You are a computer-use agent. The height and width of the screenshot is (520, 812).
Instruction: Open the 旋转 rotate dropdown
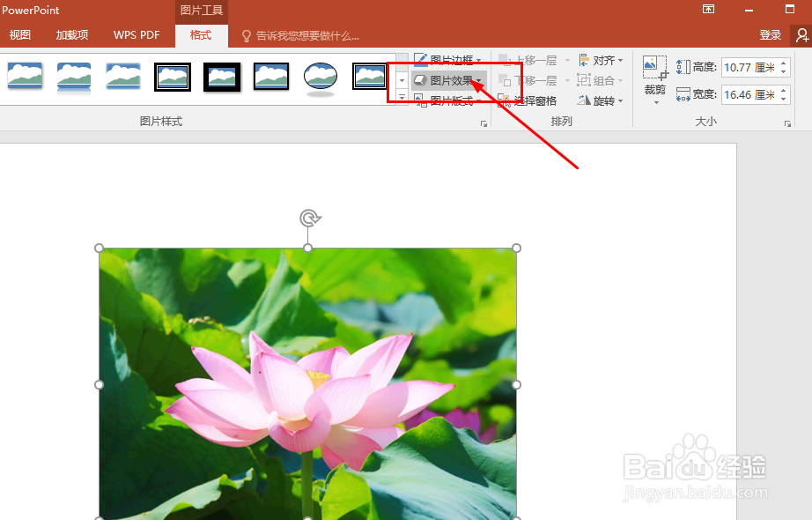click(601, 100)
